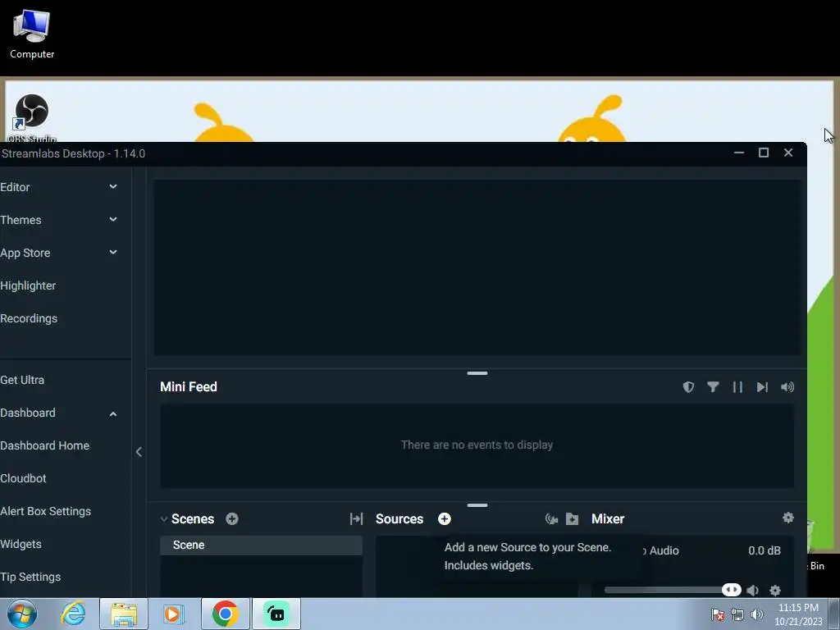This screenshot has width=840, height=630.
Task: Click the add folder icon in Sources
Action: tap(572, 518)
